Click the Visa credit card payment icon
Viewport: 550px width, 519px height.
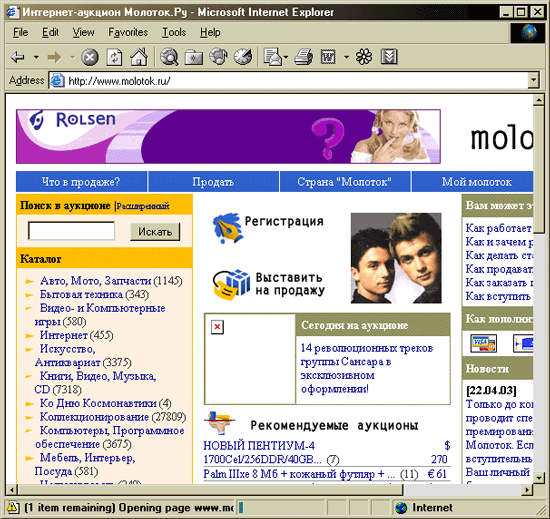click(483, 343)
